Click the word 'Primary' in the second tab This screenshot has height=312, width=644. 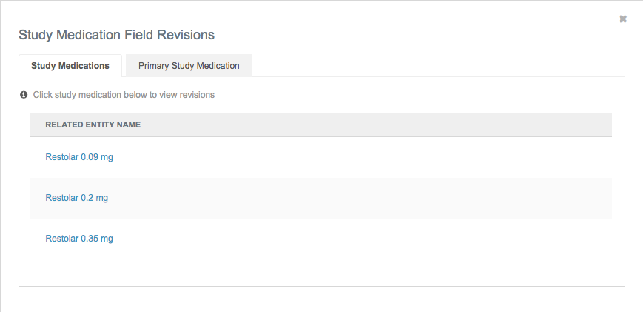pyautogui.click(x=153, y=66)
